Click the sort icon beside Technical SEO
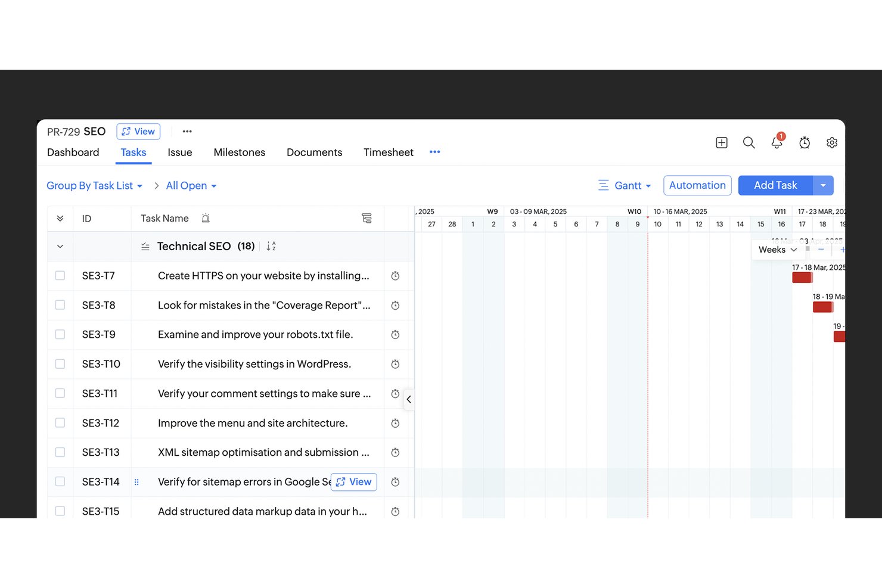 [271, 246]
